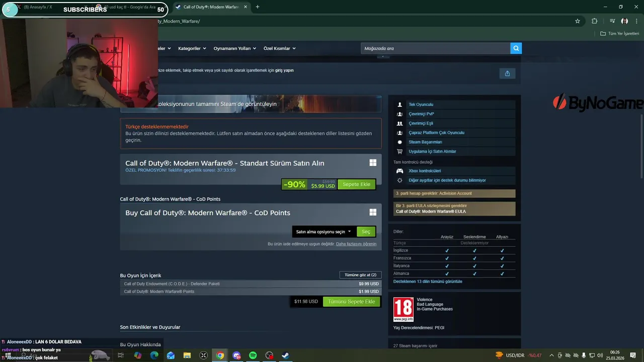Bookmark this page with the star icon

point(578,21)
